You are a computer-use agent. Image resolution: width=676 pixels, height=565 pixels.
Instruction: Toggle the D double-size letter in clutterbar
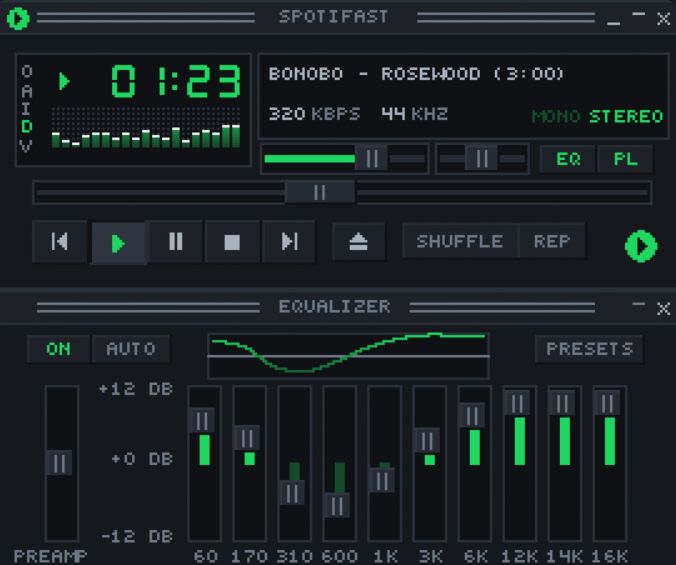click(x=26, y=126)
